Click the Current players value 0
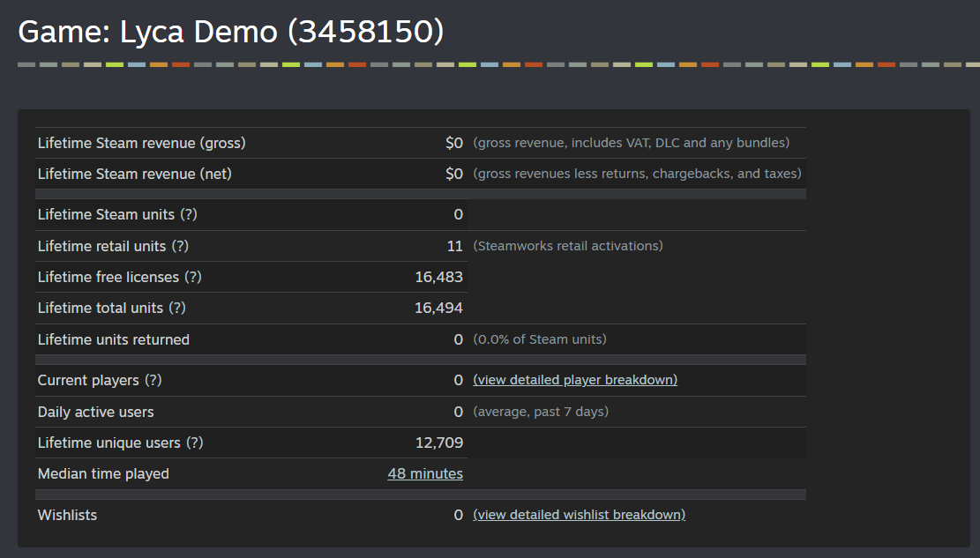Screen dimensions: 980x558 (x=459, y=380)
